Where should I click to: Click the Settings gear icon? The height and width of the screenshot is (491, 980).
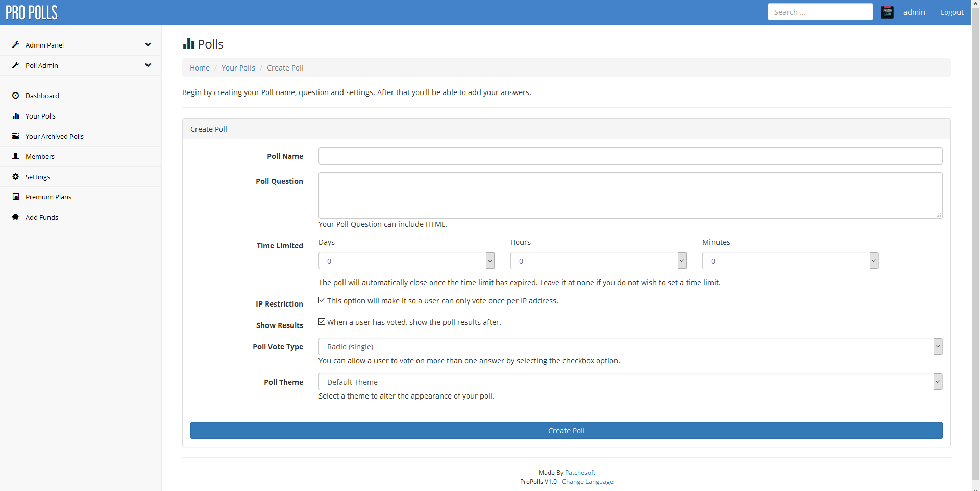coord(16,177)
